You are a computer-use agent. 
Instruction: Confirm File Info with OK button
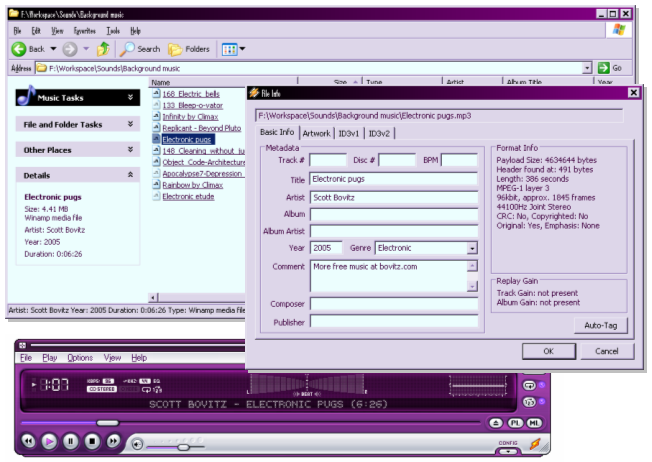tap(549, 351)
